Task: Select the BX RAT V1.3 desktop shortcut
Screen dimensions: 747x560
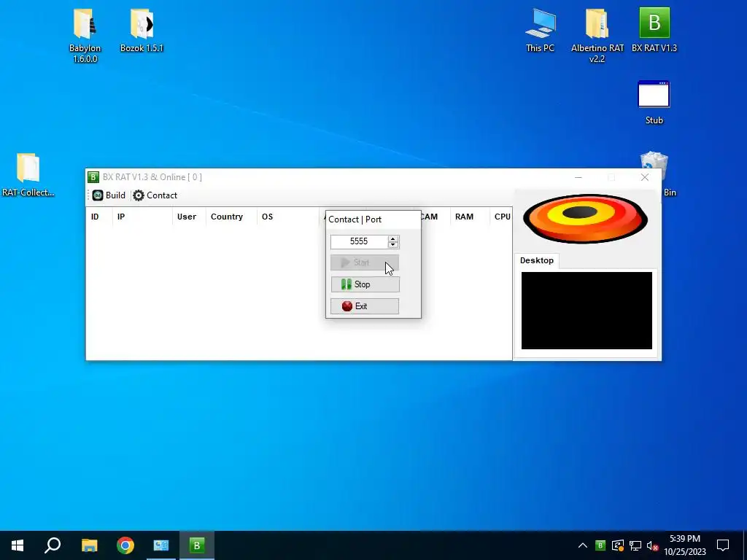Action: 654,31
